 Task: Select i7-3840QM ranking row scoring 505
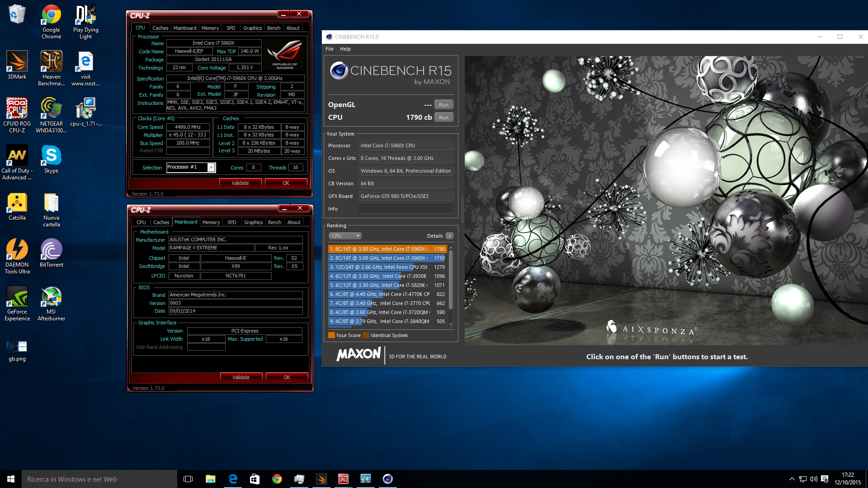point(387,321)
